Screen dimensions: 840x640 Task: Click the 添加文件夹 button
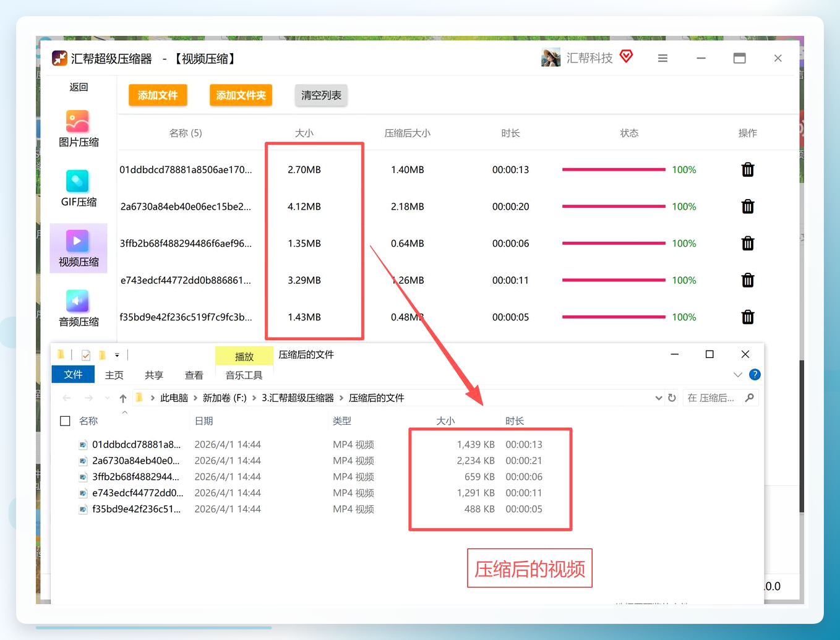coord(241,95)
